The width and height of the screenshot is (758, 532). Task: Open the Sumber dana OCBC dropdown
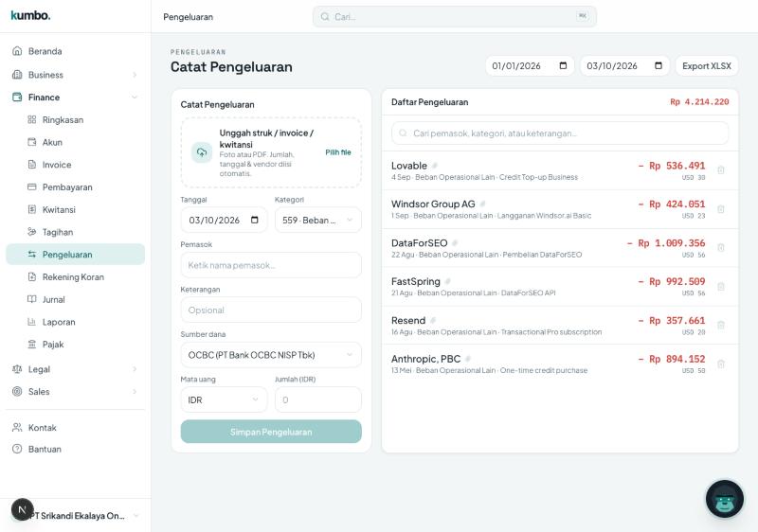(x=271, y=355)
